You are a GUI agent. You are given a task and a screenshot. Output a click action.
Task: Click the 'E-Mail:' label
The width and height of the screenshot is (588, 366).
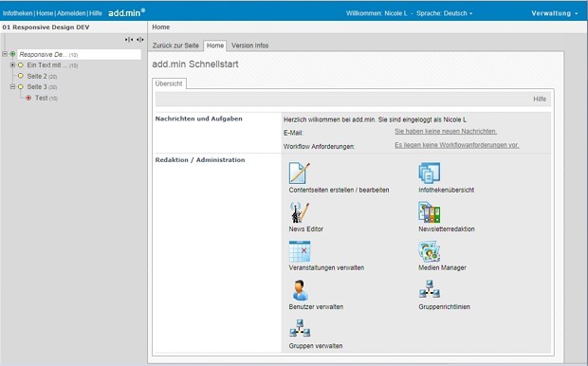click(x=293, y=133)
